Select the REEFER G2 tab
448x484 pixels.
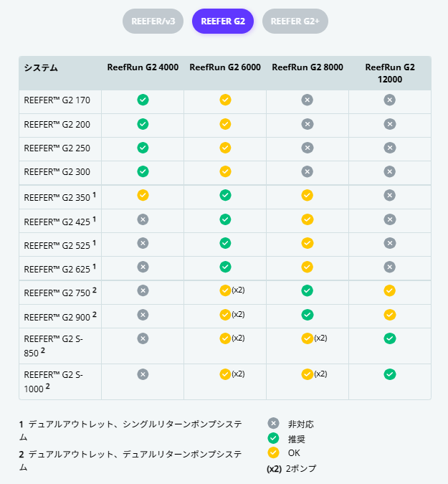click(x=223, y=22)
